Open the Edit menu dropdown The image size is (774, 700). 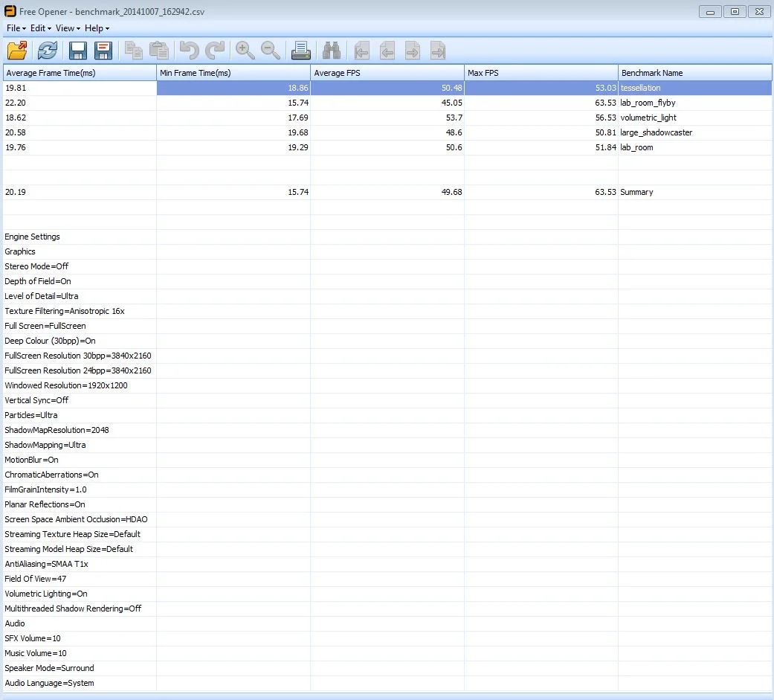[40, 28]
